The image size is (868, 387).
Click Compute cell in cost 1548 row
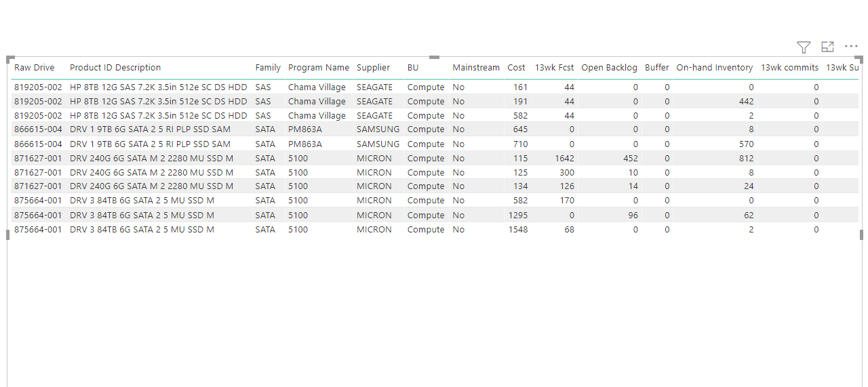pos(426,230)
